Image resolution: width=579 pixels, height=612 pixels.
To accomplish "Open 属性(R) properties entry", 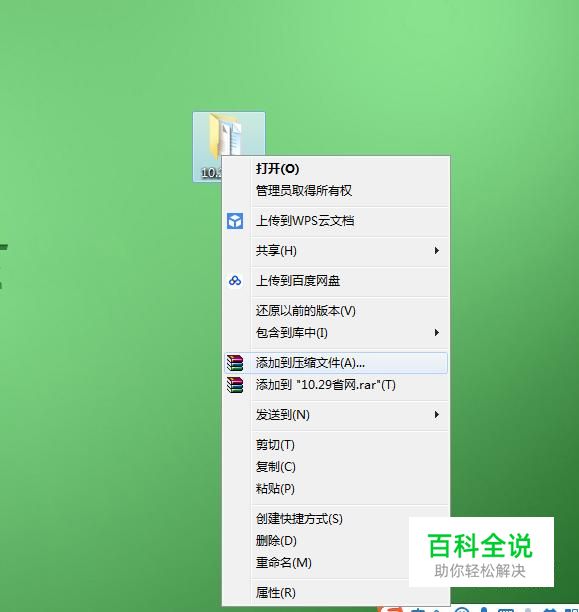I will 276,592.
